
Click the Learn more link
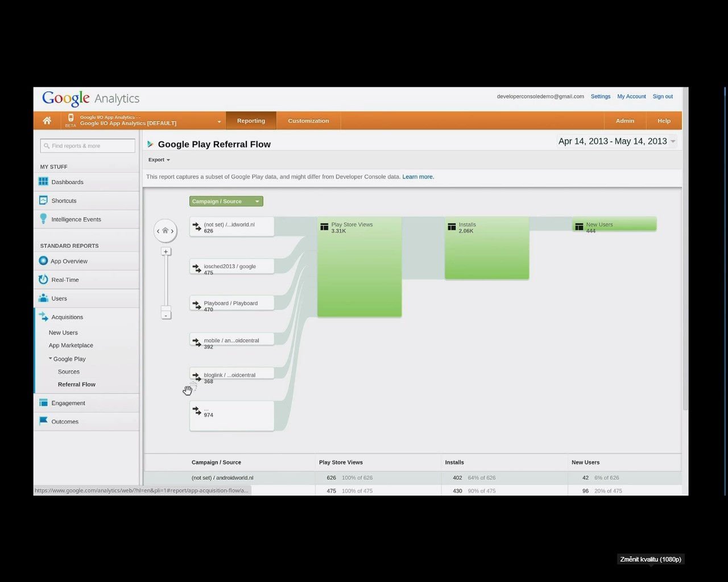click(x=418, y=177)
